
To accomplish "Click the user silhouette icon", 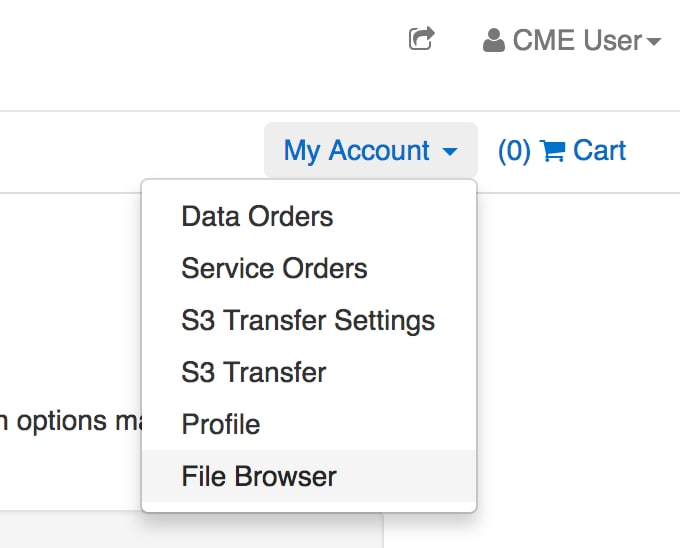I will click(493, 41).
